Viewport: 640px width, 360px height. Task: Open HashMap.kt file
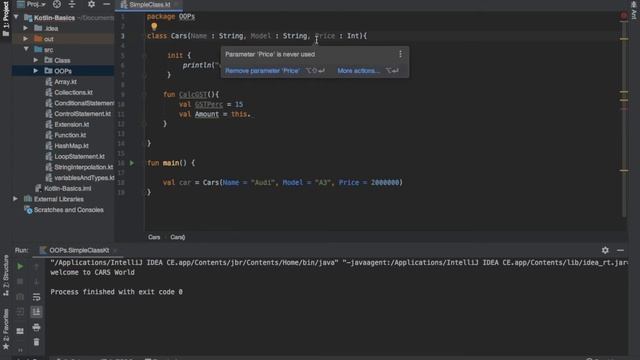[x=71, y=145]
